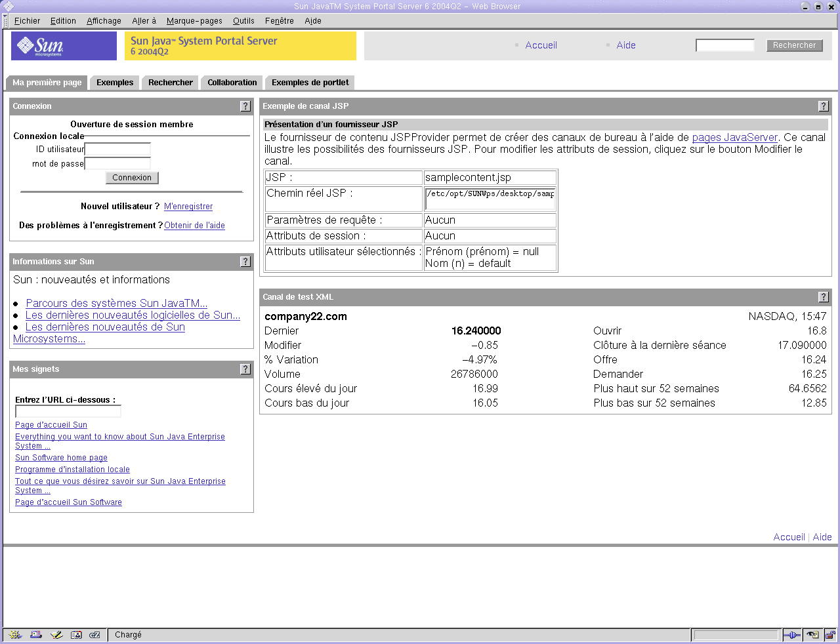
Task: Switch to the Rechercher tab
Action: [171, 83]
